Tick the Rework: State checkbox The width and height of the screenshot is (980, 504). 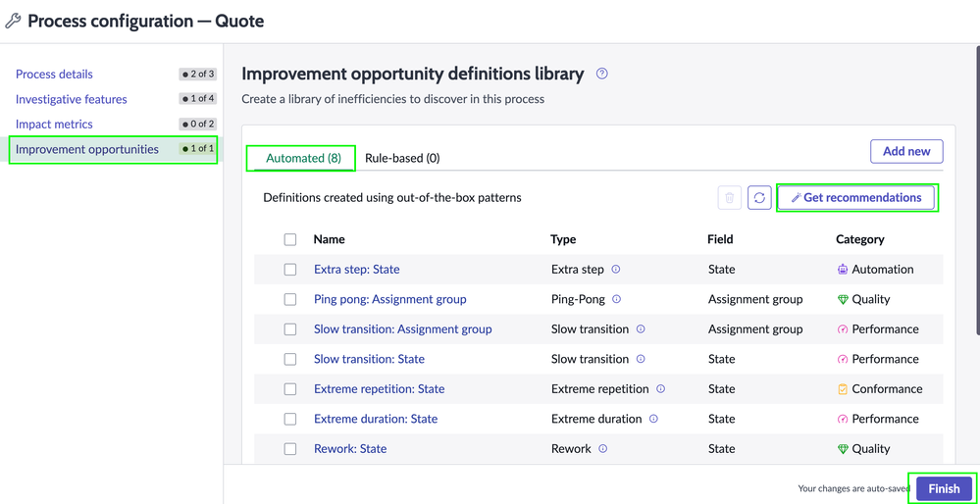click(290, 449)
